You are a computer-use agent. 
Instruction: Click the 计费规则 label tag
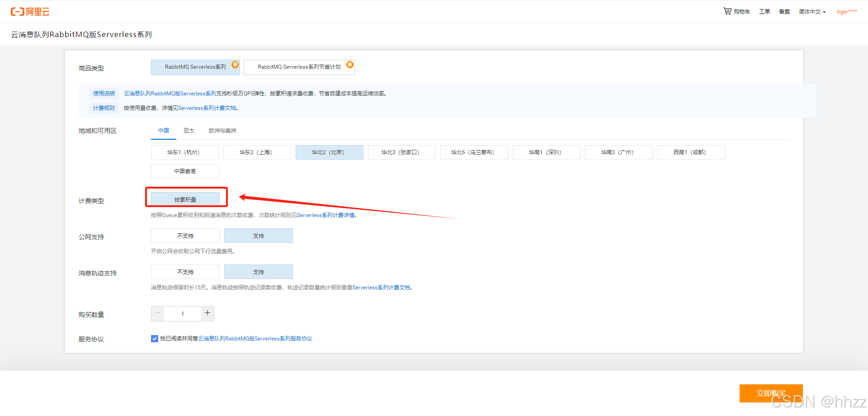point(104,108)
